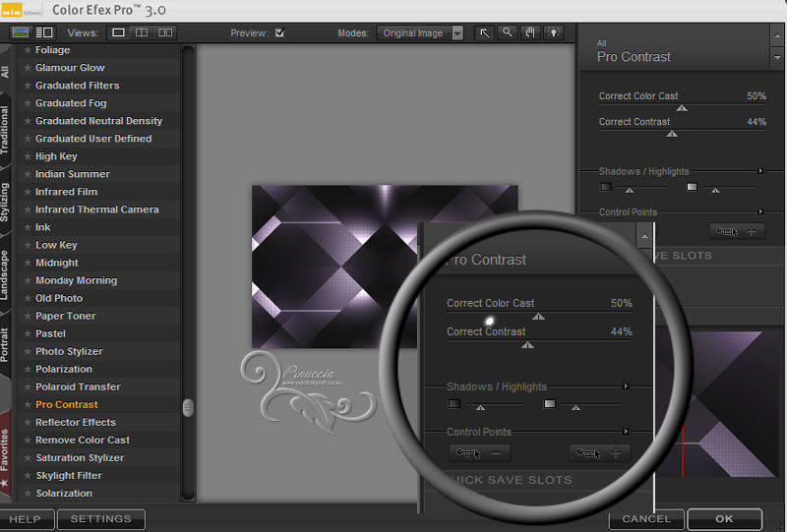Select the Graduated Neutral Density filter
787x532 pixels.
coord(99,121)
